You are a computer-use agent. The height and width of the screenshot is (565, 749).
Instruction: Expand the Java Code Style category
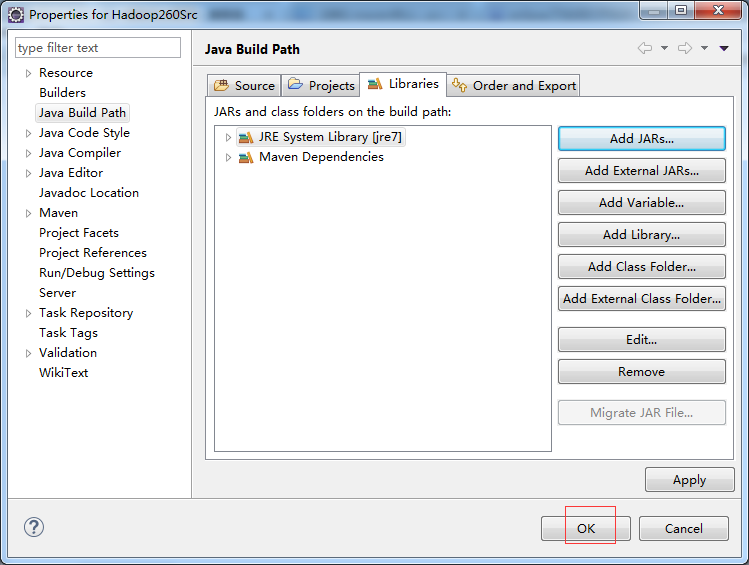[28, 133]
